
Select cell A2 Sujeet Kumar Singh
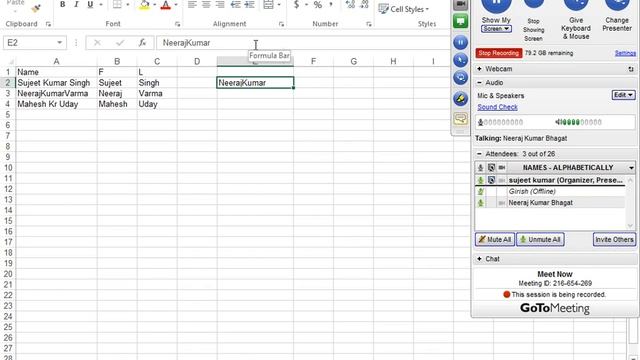point(56,83)
